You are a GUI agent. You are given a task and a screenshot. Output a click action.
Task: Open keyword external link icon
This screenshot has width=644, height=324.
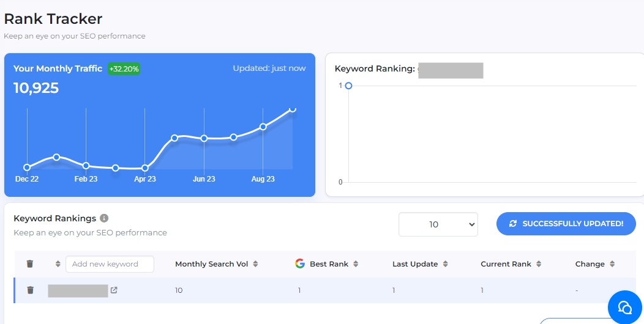pyautogui.click(x=114, y=290)
